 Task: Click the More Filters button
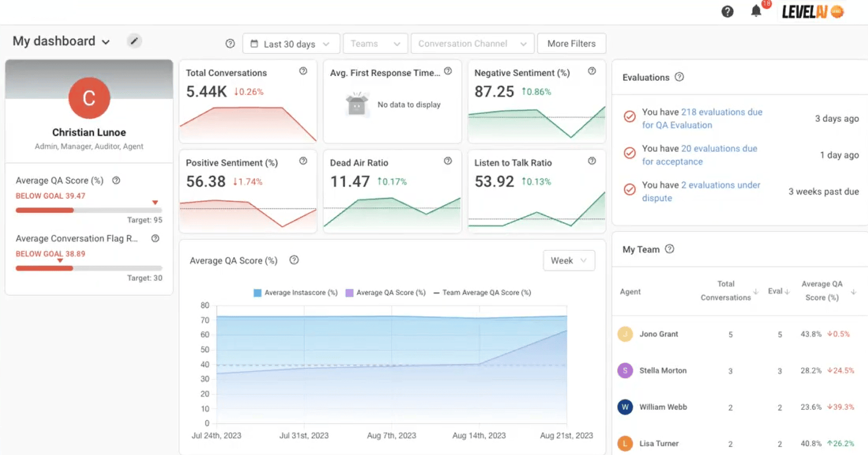pyautogui.click(x=571, y=44)
